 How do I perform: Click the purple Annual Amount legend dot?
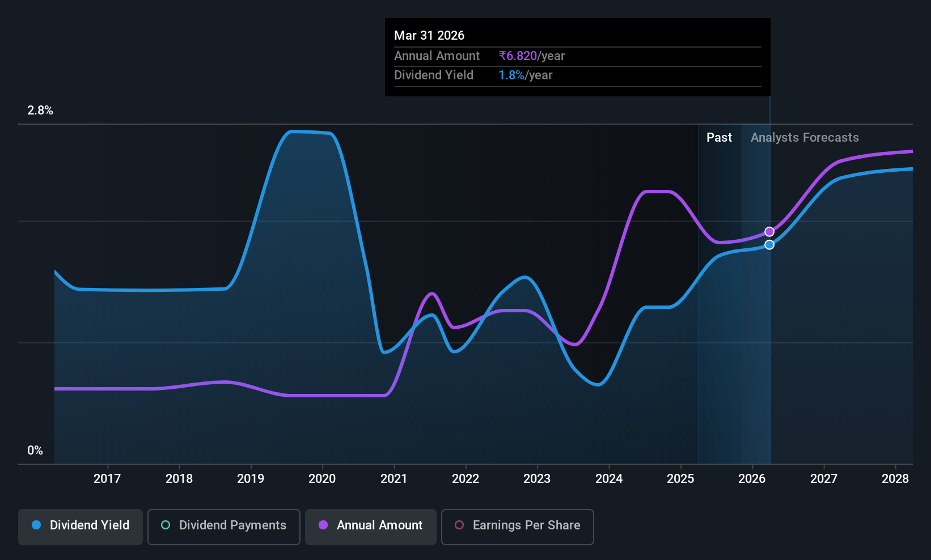pyautogui.click(x=323, y=525)
